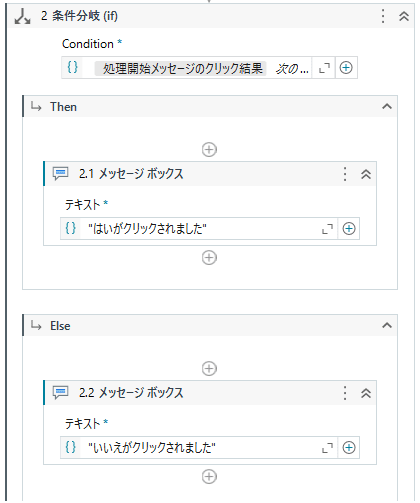This screenshot has height=503, width=420.
Task: Expand editor for 2.1 テキスト field
Action: pos(327,229)
